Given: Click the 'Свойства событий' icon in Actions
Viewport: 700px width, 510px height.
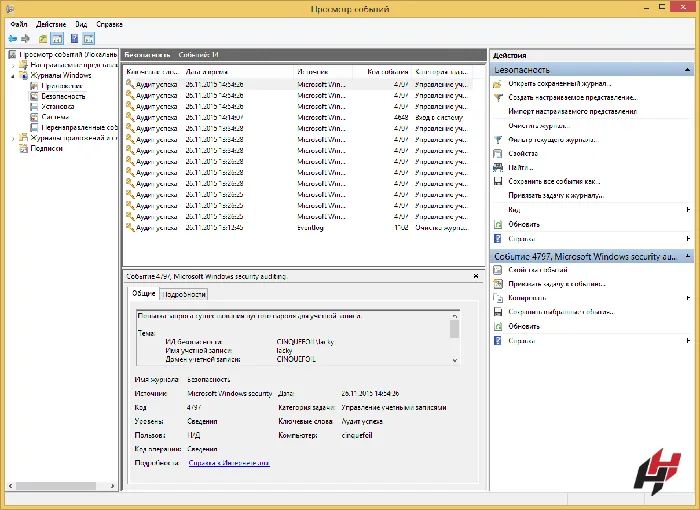Looking at the screenshot, I should coord(498,270).
